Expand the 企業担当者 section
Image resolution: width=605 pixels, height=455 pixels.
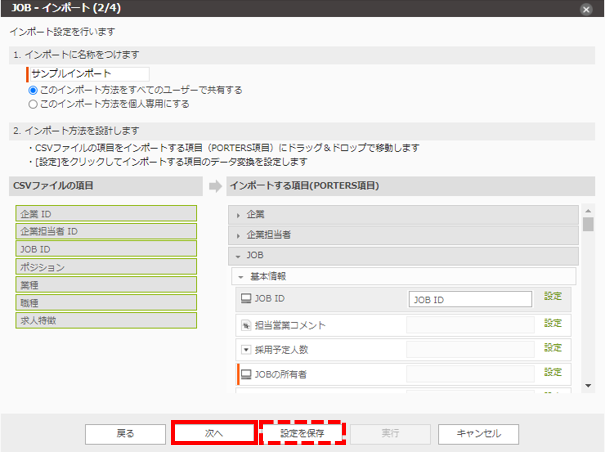[403, 235]
